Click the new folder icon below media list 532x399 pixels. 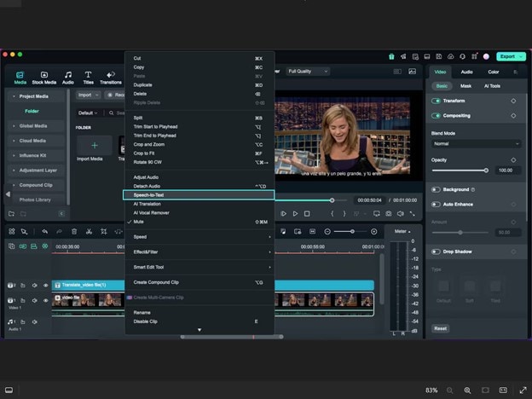point(11,213)
